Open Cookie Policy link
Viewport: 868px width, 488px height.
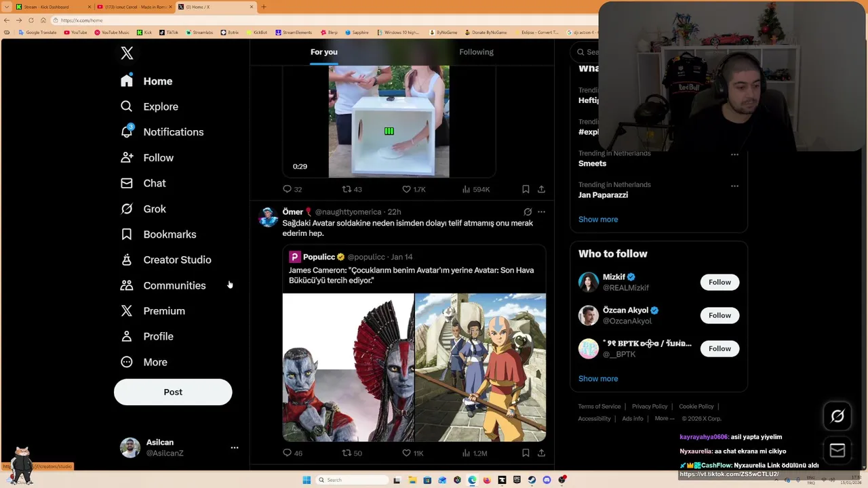click(x=696, y=406)
